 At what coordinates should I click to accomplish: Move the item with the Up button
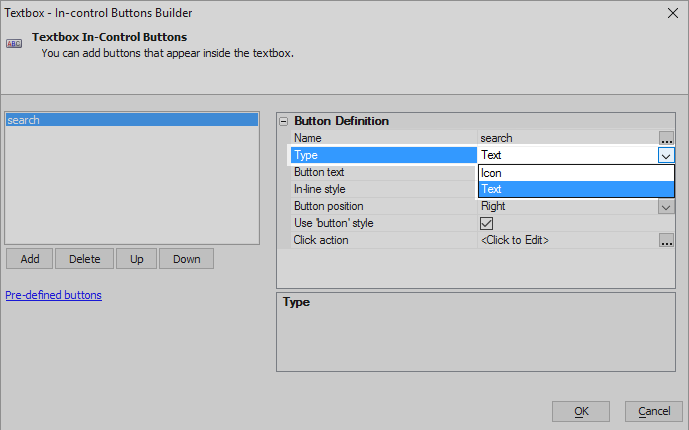coord(136,259)
